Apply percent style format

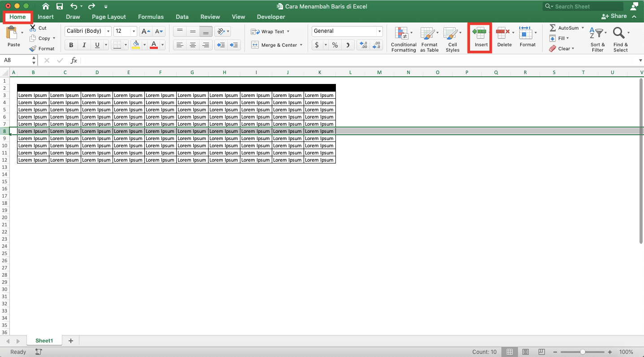(x=335, y=45)
